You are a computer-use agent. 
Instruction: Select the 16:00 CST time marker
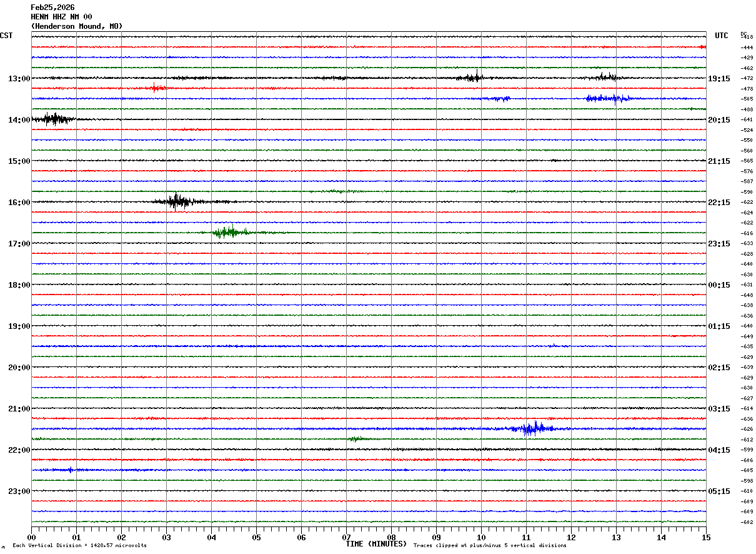click(x=19, y=203)
